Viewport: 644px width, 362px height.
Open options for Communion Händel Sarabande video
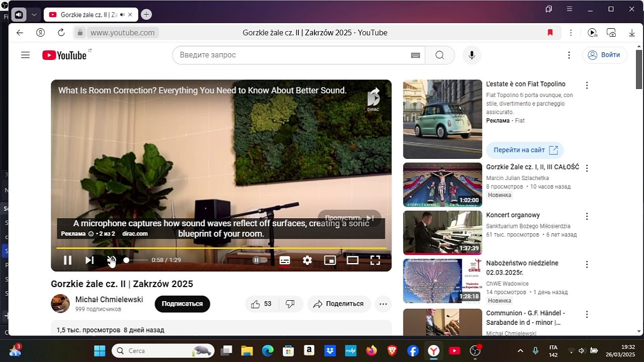pyautogui.click(x=587, y=314)
